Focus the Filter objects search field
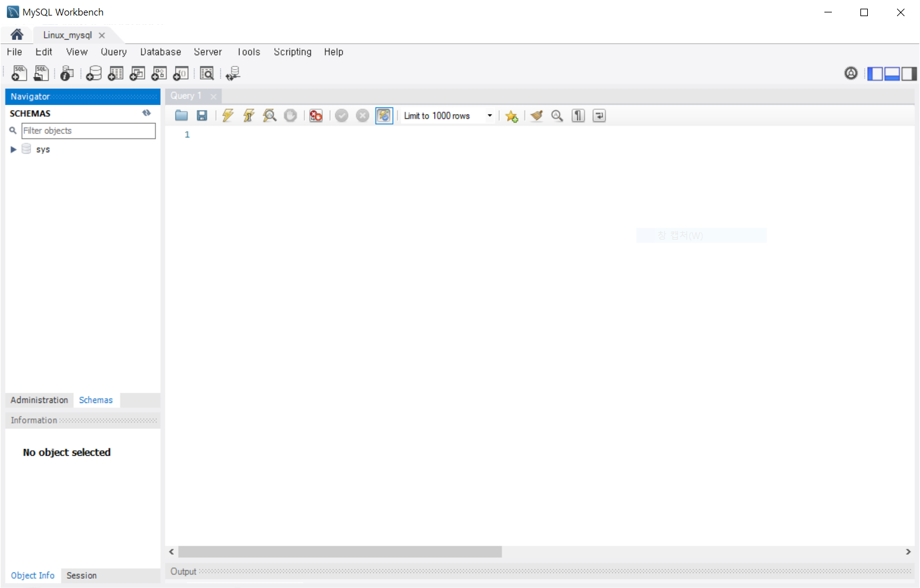920x588 pixels. [x=88, y=131]
